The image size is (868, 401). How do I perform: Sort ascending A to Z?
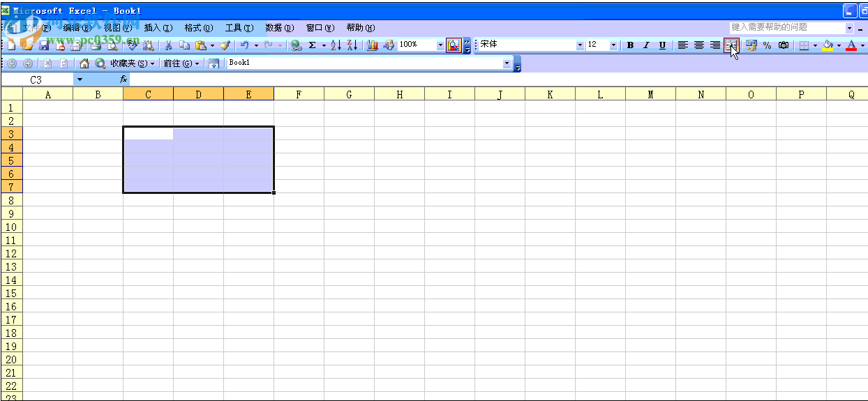(336, 45)
